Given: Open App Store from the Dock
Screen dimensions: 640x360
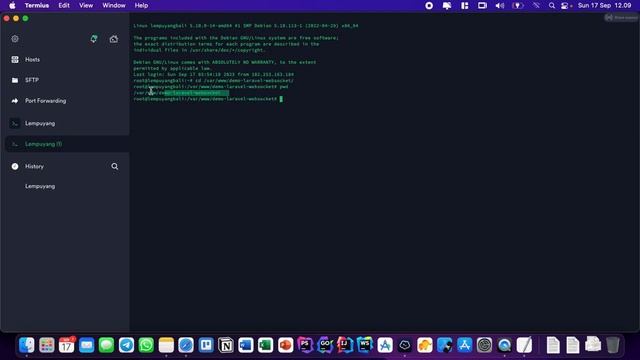Looking at the screenshot, I should [x=464, y=345].
